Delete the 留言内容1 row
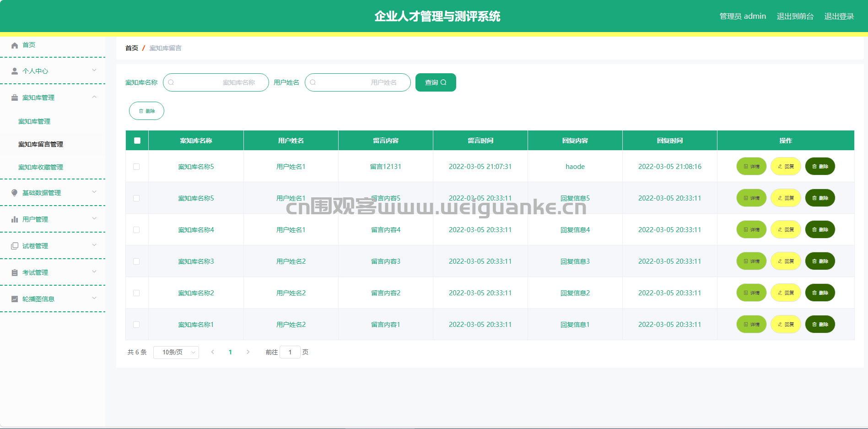Image resolution: width=868 pixels, height=429 pixels. 820,324
